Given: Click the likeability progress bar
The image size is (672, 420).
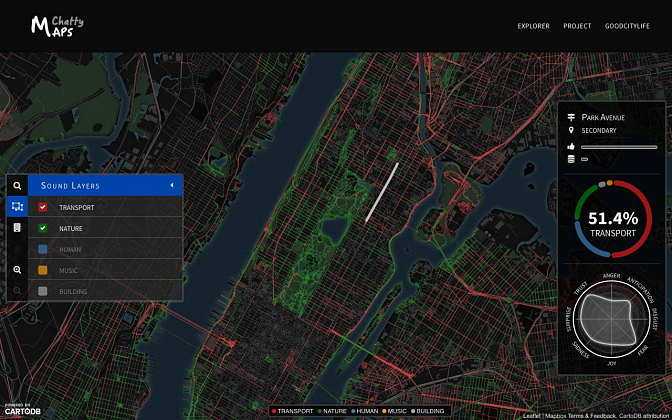Looking at the screenshot, I should (619, 147).
